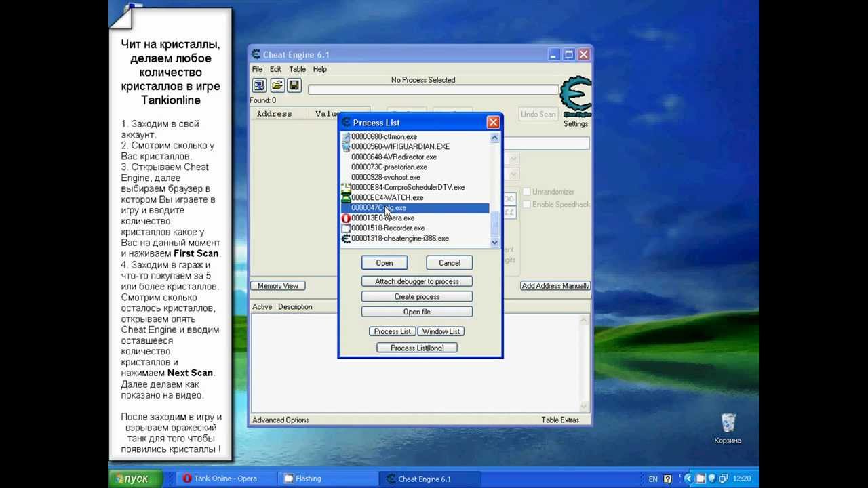Click Cancel in Process List dialog
The width and height of the screenshot is (868, 488).
[x=450, y=263]
